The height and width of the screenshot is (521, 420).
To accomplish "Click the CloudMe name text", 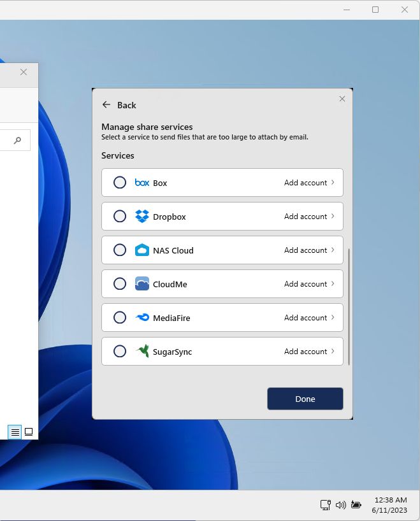I will pos(170,285).
